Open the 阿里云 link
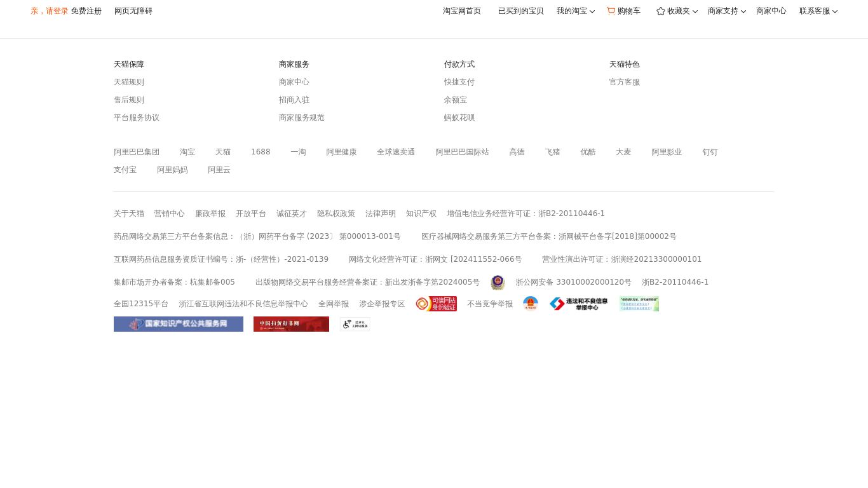 (x=220, y=170)
